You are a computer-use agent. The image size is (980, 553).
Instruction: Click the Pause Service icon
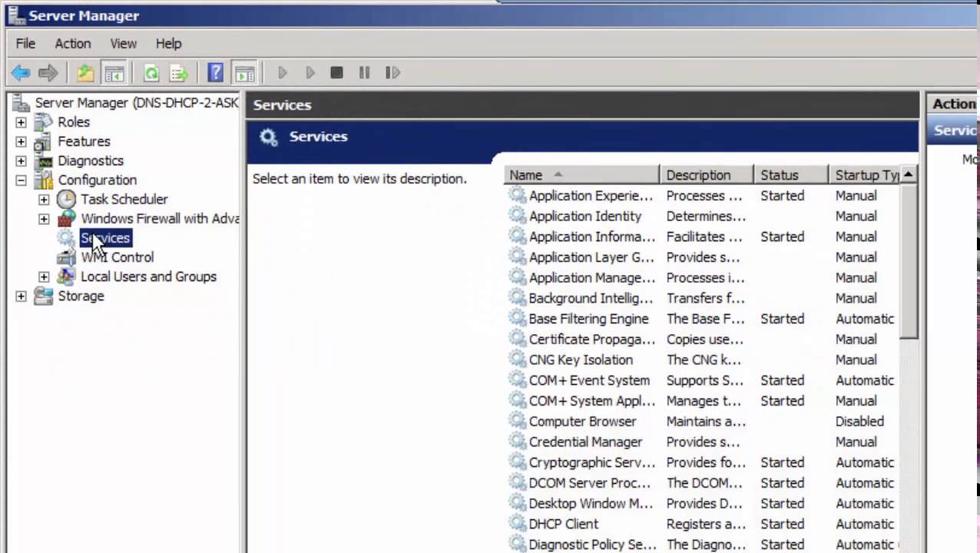pos(364,73)
